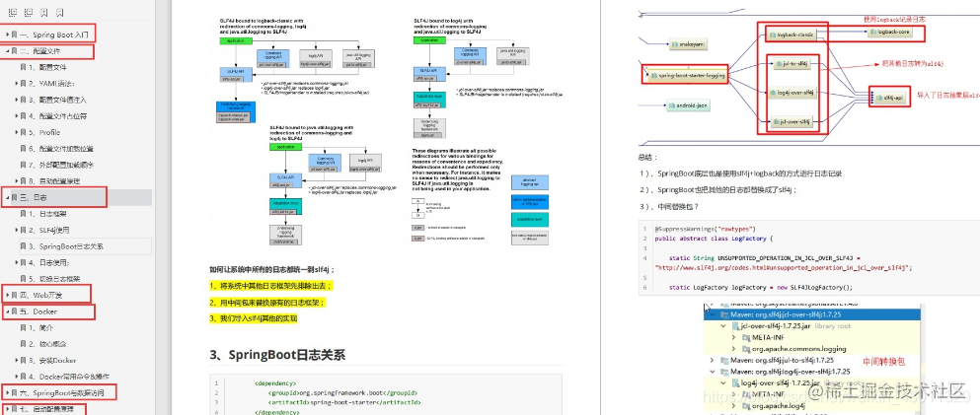The image size is (980, 415).
Task: Open the '四、Web开发' chapter entry
Action: (x=41, y=295)
